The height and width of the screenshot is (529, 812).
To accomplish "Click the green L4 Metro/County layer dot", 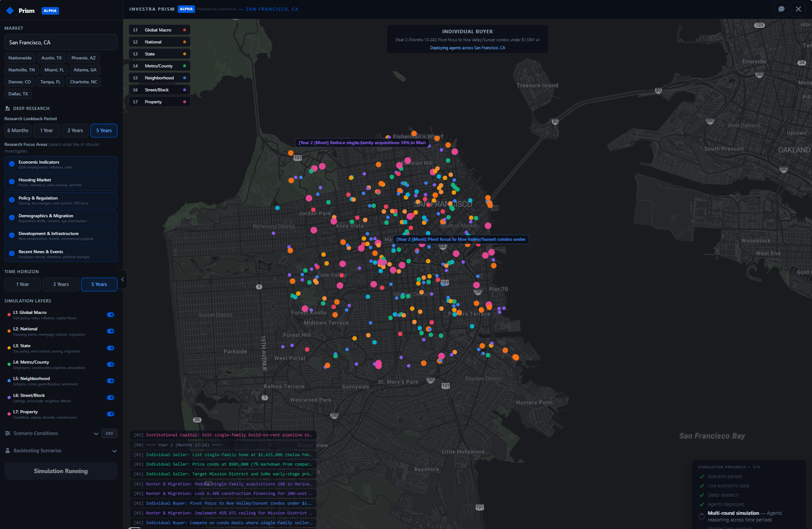I will click(8, 364).
